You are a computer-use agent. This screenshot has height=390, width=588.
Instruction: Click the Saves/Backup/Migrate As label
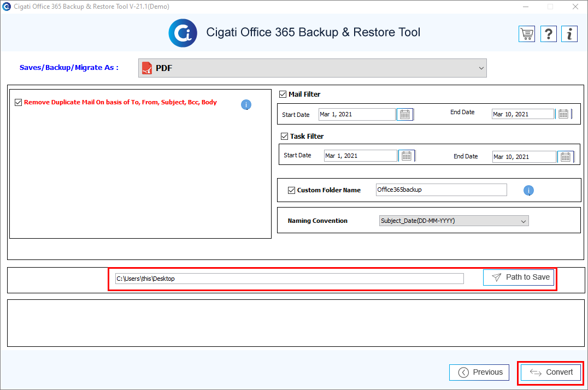coord(69,68)
